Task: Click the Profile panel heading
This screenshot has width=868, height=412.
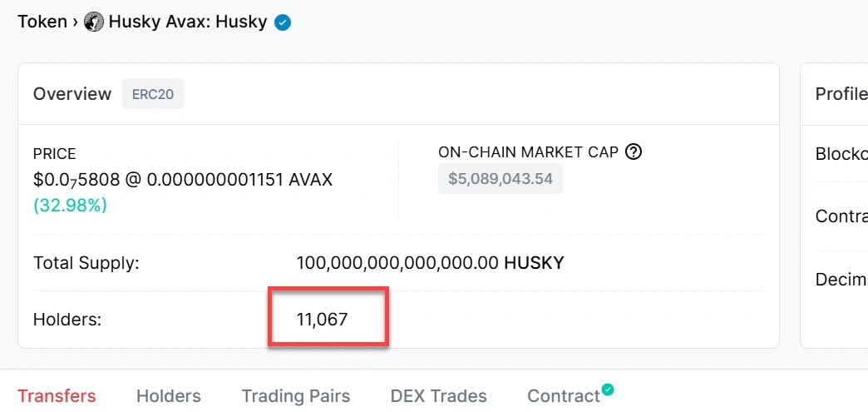Action: [841, 94]
